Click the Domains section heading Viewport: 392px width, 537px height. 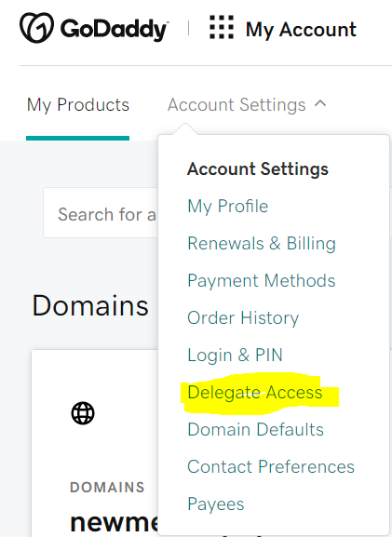click(90, 305)
